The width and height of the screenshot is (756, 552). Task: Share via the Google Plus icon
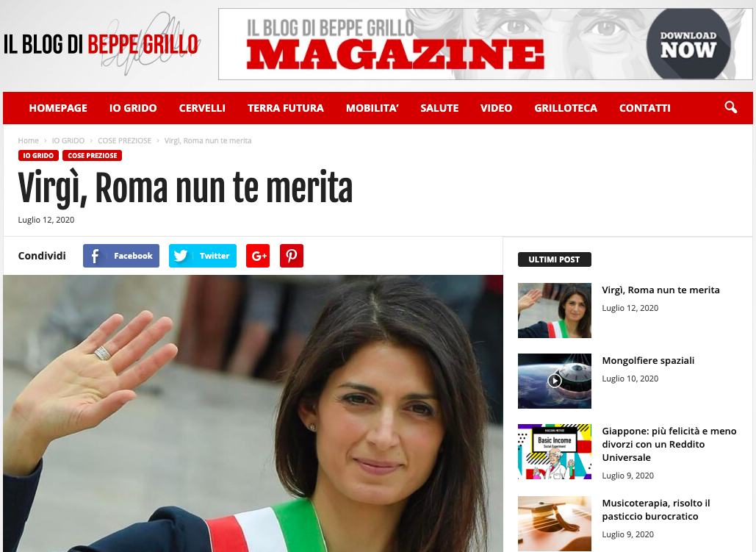(x=258, y=256)
